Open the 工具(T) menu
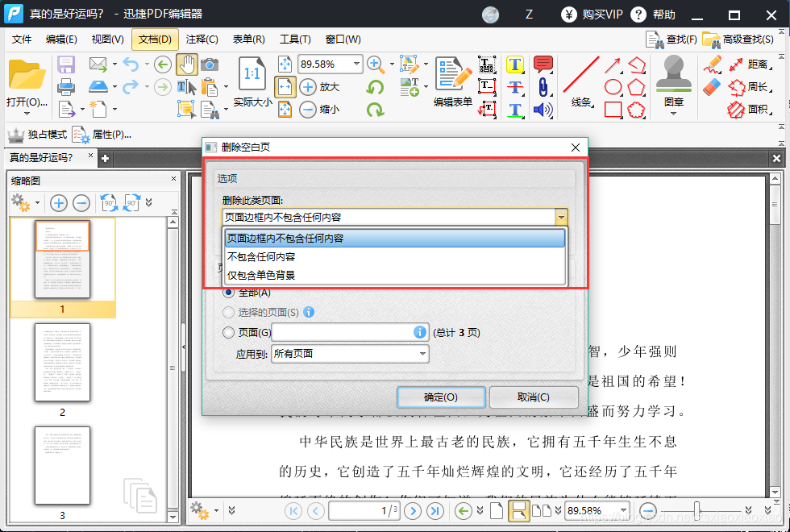790x532 pixels. point(295,39)
